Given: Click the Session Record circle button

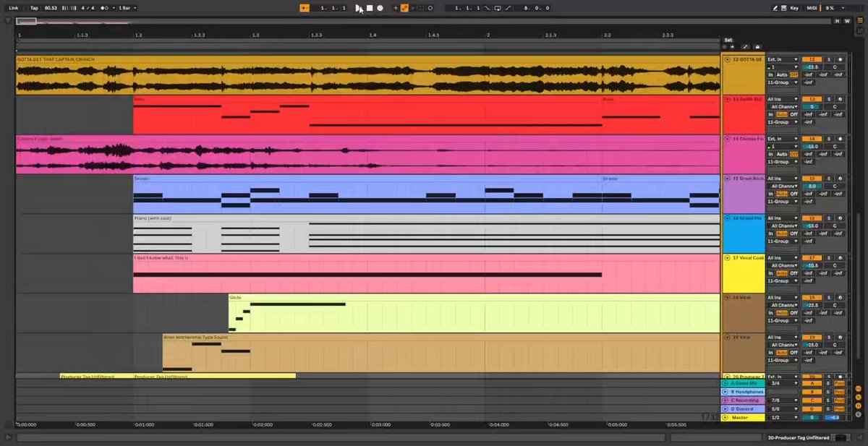Looking at the screenshot, I should click(430, 8).
